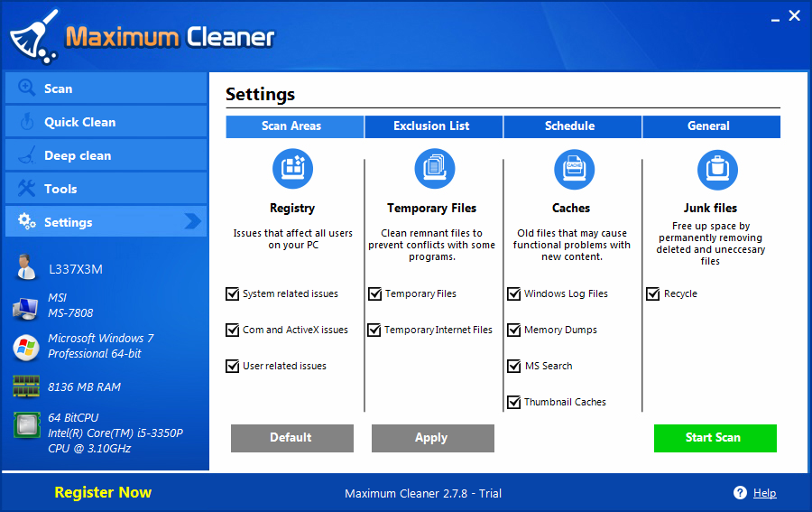Disable Windows Log Files scanning
Image resolution: width=812 pixels, height=512 pixels.
(x=513, y=293)
